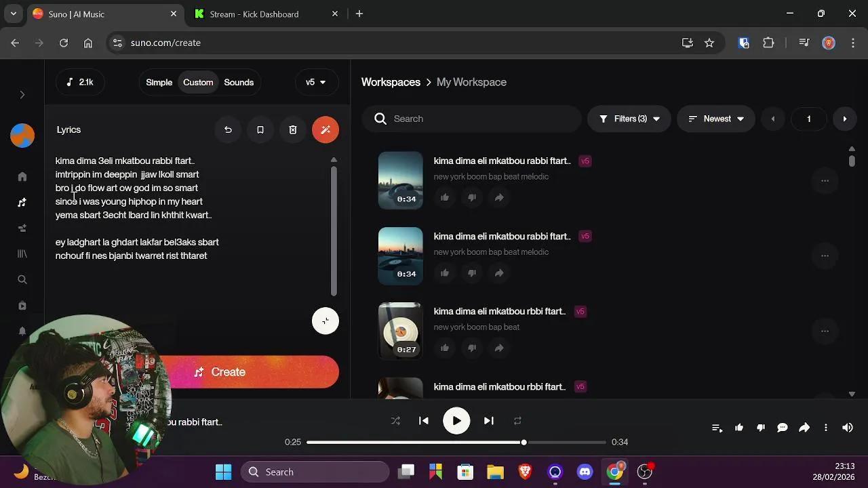868x488 pixels.
Task: Save lyrics with the bookmark icon
Action: pyautogui.click(x=260, y=129)
